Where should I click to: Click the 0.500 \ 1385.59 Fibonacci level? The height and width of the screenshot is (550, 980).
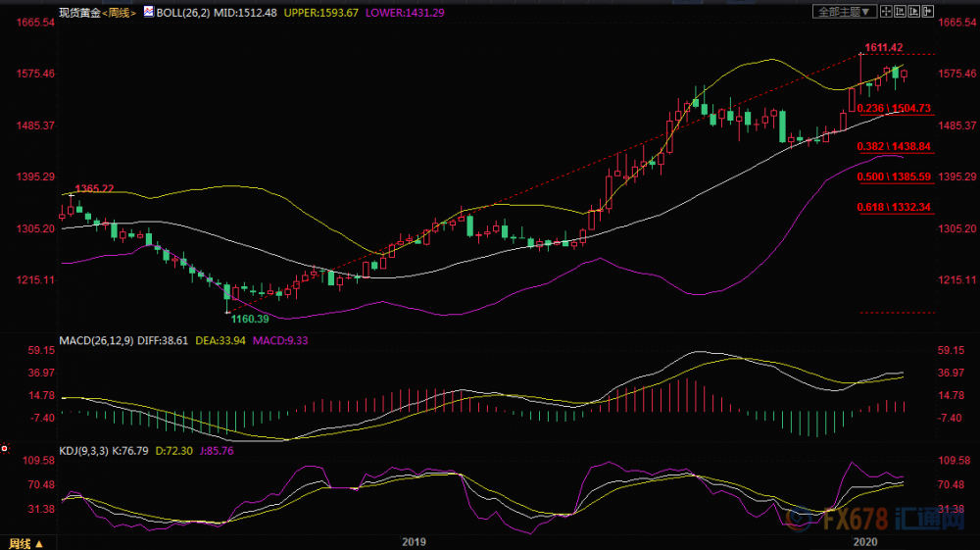(x=894, y=176)
